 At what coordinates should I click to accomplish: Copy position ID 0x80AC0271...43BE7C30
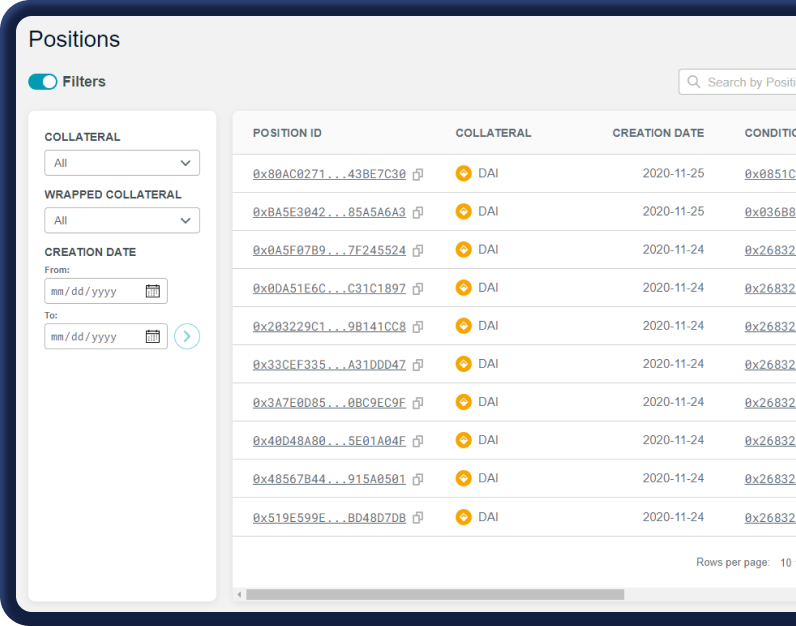pyautogui.click(x=418, y=174)
